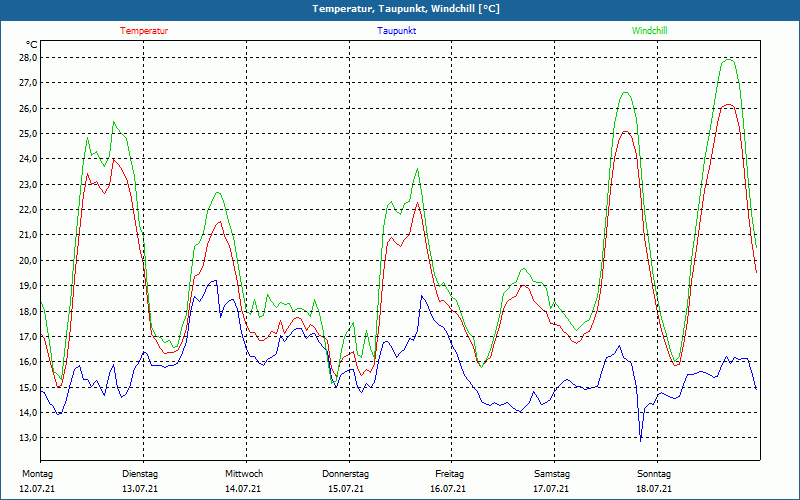The height and width of the screenshot is (500, 800).
Task: Click the '27,0' y-axis value
Action: tap(29, 83)
